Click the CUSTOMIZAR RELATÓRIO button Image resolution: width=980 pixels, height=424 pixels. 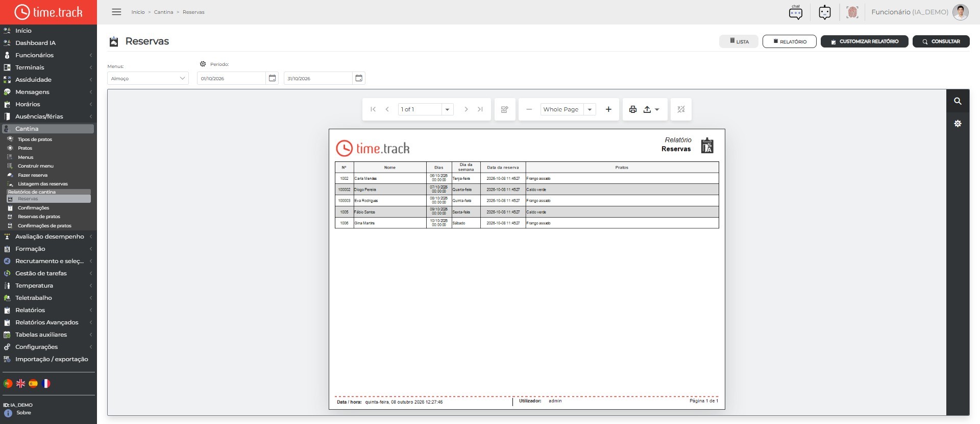(864, 41)
